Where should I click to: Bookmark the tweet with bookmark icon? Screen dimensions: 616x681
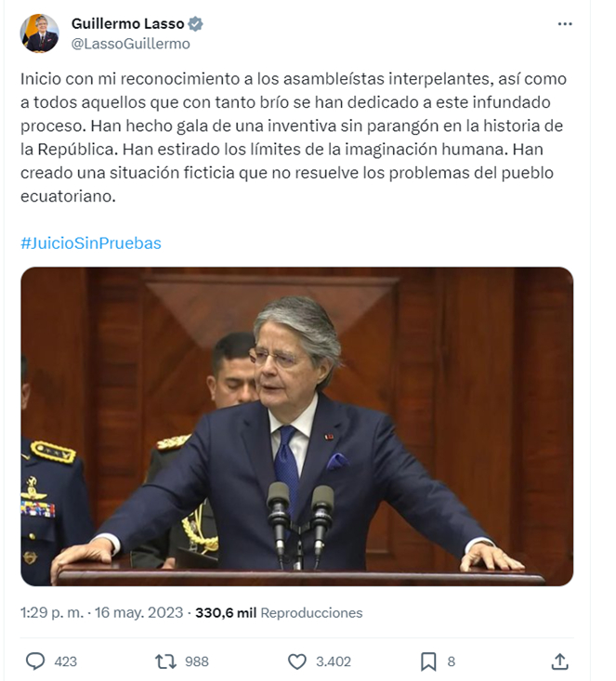[428, 661]
